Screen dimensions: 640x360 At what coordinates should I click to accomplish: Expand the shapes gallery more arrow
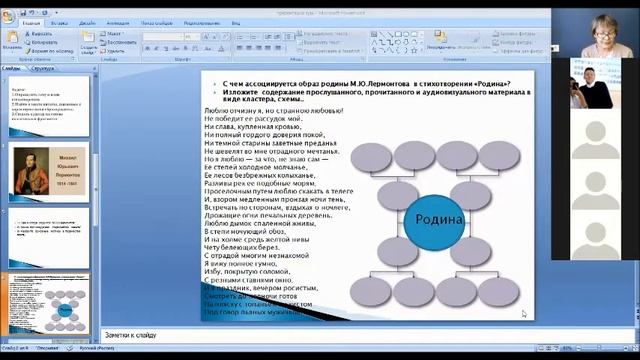coord(421,51)
